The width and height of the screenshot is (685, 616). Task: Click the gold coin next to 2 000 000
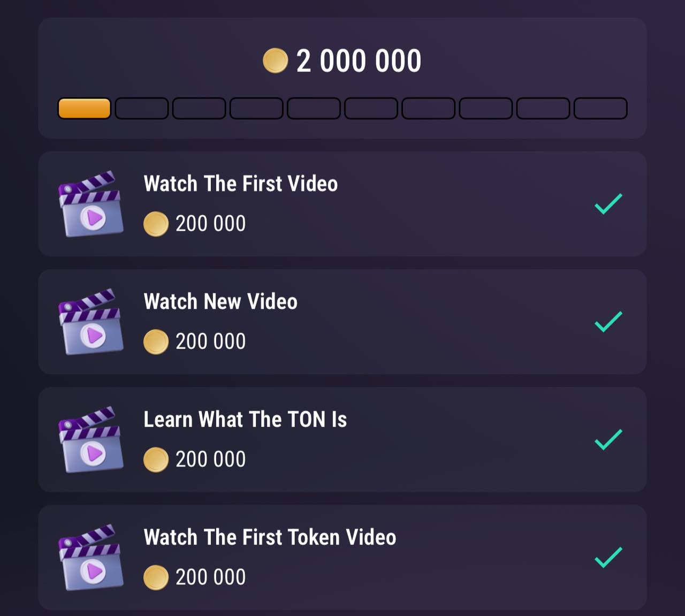pyautogui.click(x=276, y=60)
